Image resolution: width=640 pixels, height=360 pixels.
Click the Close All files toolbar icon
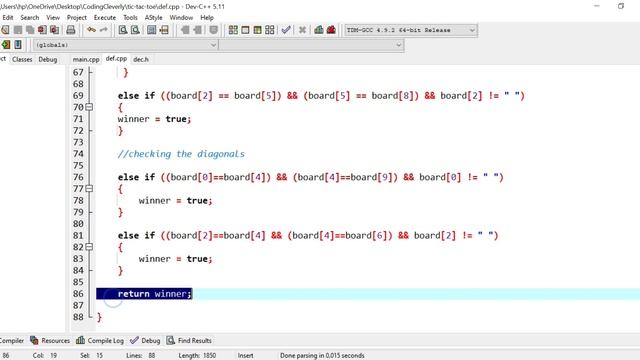[x=54, y=30]
